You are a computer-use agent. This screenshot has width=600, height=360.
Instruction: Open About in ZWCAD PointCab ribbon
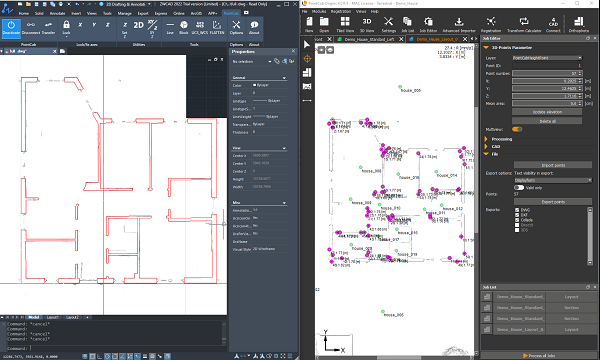click(x=254, y=28)
